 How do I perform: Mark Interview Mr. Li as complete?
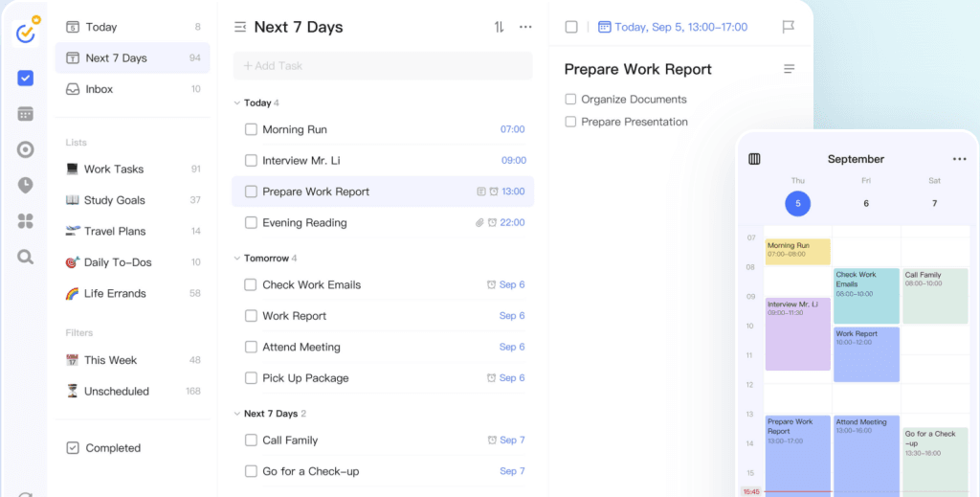(251, 161)
